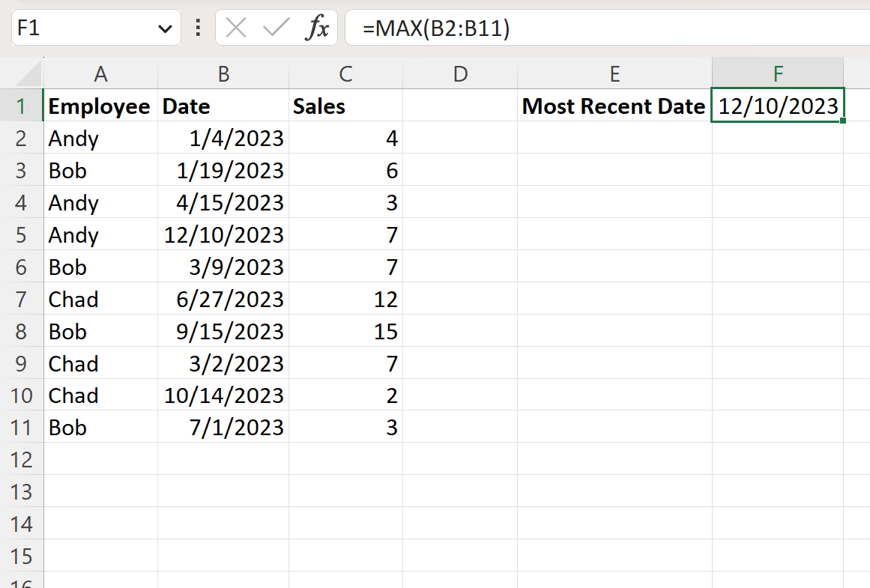
Task: Click date cell 3/9/2023
Action: click(x=223, y=266)
